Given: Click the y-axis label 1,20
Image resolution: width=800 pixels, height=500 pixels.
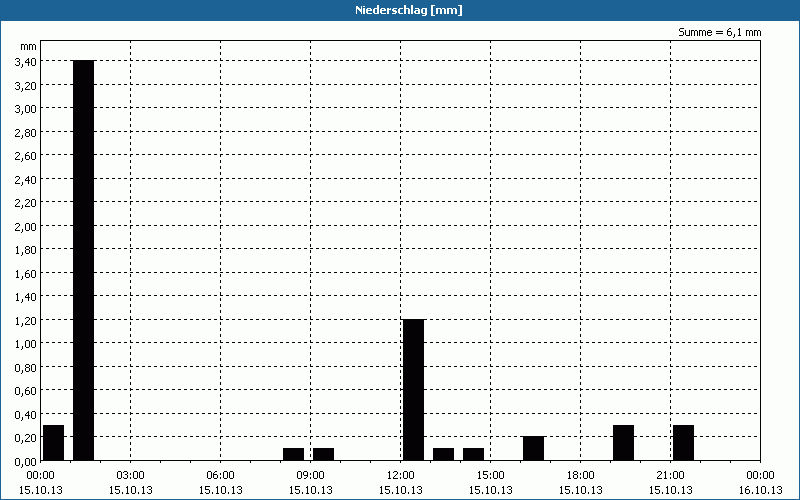Looking at the screenshot, I should tap(26, 320).
